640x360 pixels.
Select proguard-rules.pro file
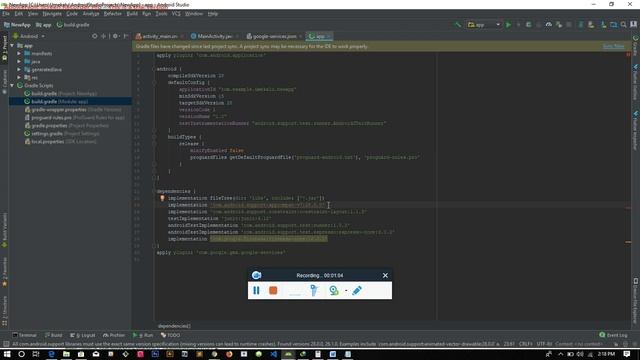pos(74,118)
